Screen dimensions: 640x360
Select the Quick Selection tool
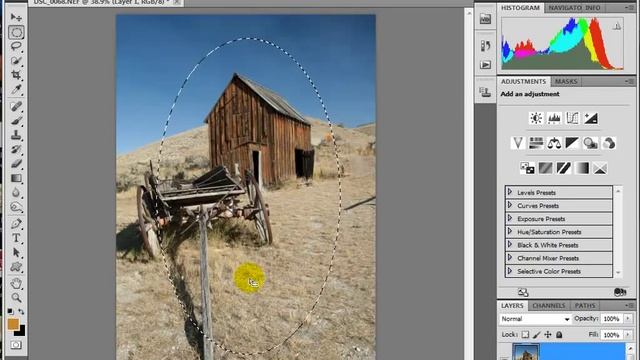(x=16, y=61)
